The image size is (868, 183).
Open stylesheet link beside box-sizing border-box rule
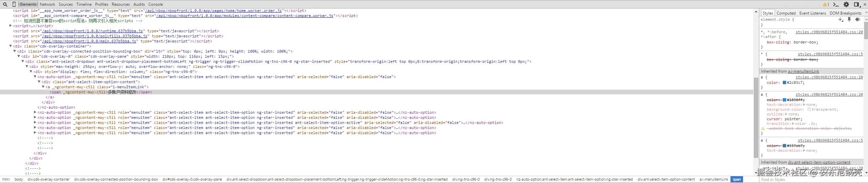coord(829,32)
